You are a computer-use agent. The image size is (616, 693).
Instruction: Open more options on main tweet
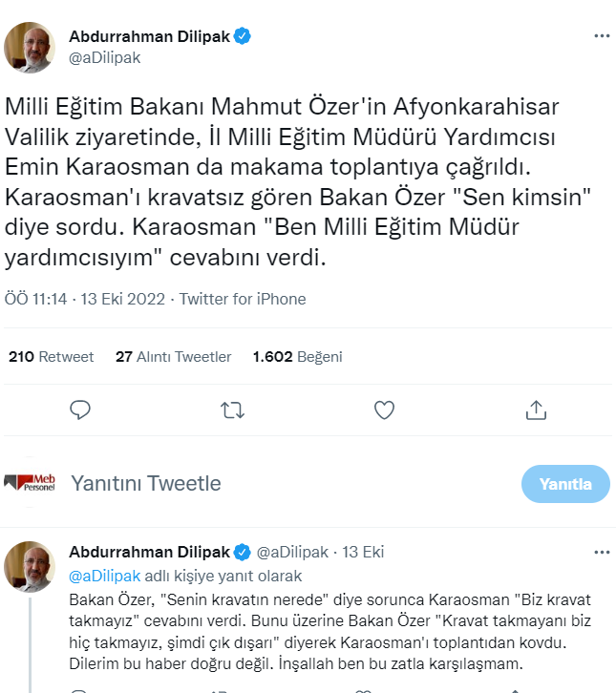coord(601,36)
